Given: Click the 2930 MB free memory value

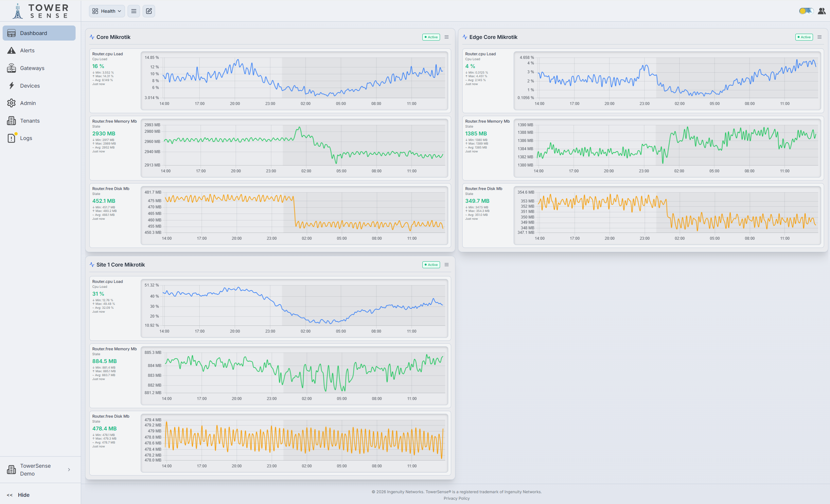Looking at the screenshot, I should (104, 134).
